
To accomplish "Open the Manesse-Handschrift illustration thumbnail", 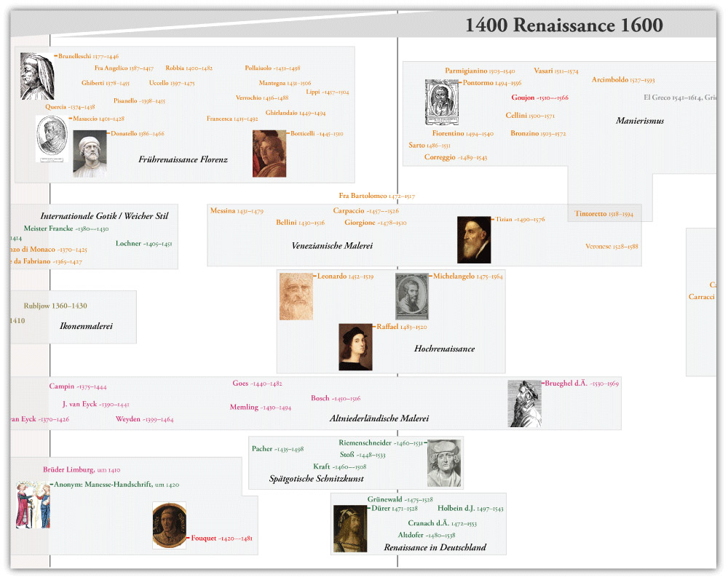I will tap(33, 504).
